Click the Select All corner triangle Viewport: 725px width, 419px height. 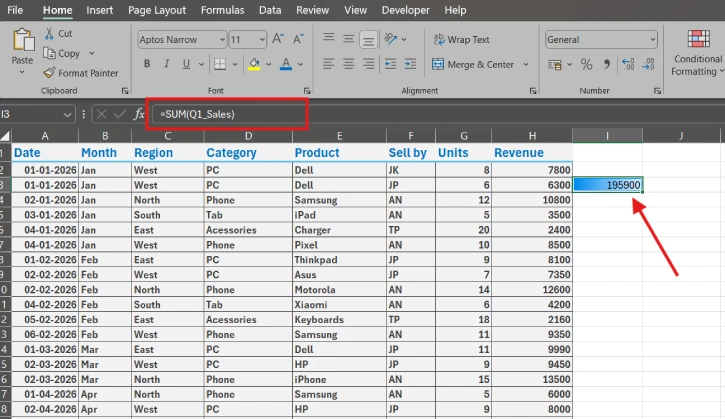point(5,136)
